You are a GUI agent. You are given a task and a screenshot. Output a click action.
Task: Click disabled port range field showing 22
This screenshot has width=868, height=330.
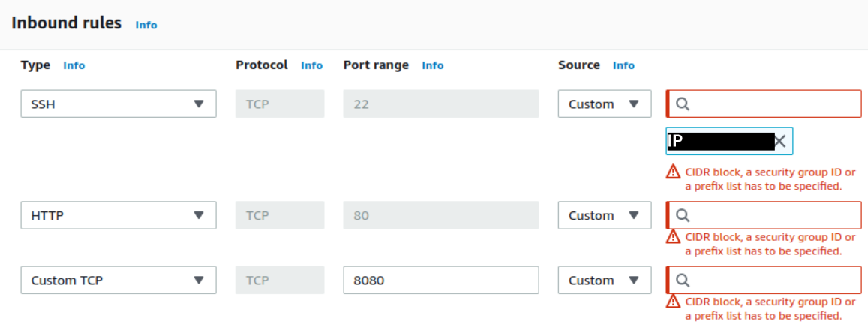pos(441,104)
